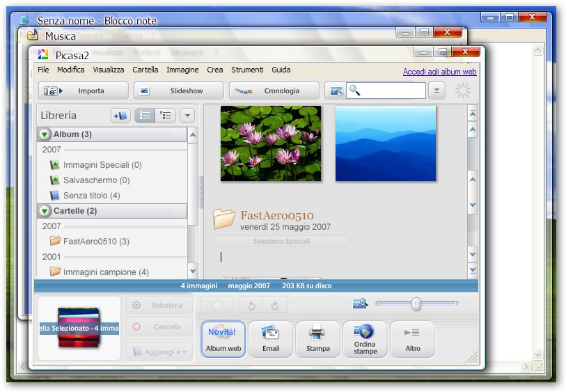Open the Immagine menu
Screen dimensions: 566x392
pyautogui.click(x=182, y=70)
